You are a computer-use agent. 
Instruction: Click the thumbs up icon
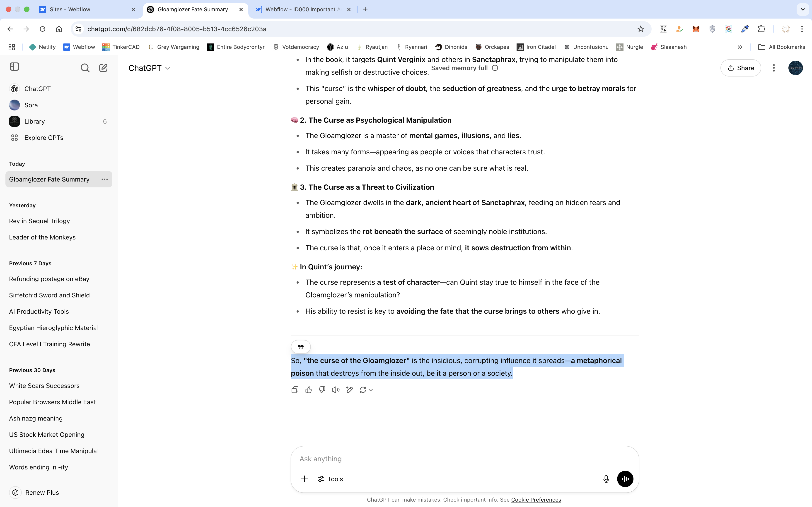click(308, 390)
